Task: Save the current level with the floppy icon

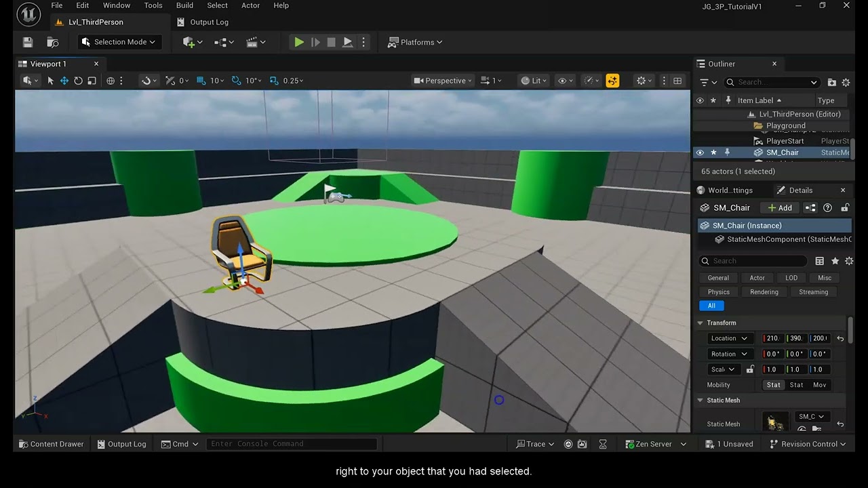Action: [x=28, y=42]
